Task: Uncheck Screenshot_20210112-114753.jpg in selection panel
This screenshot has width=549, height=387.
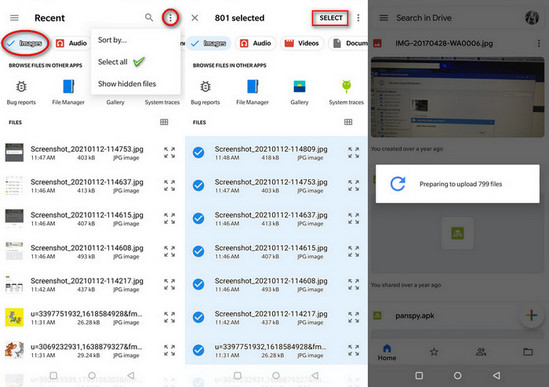Action: click(x=199, y=185)
